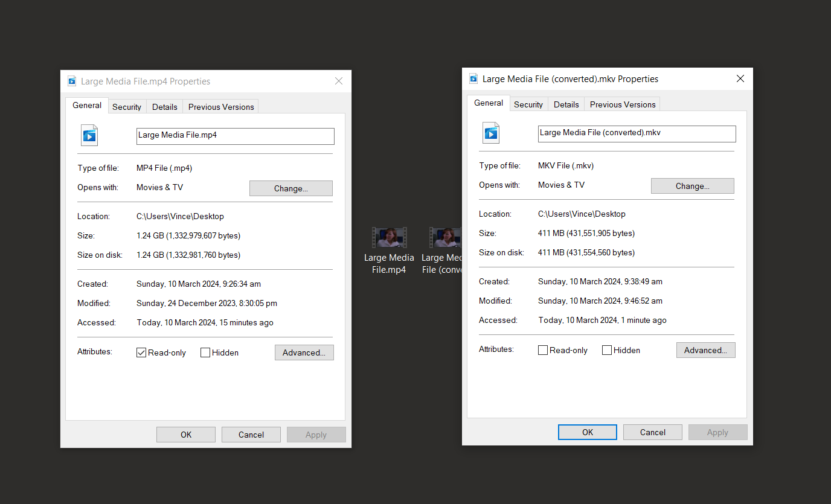
Task: Click the title bar icon of the mp4 Properties dialog
Action: 72,80
